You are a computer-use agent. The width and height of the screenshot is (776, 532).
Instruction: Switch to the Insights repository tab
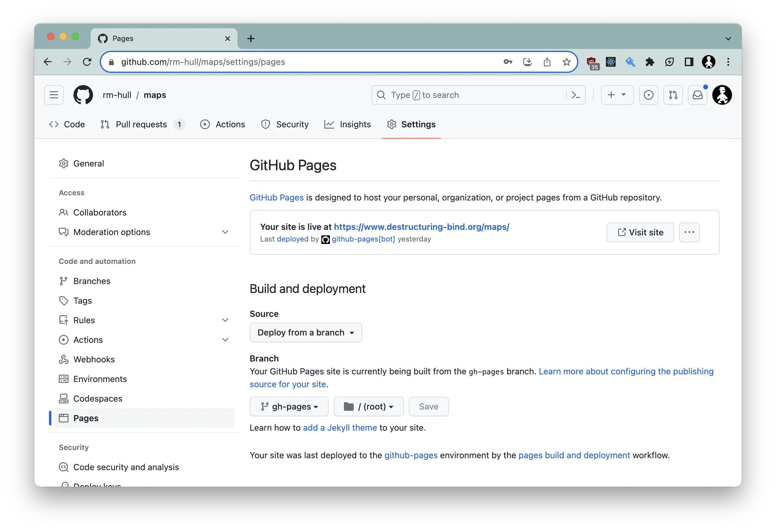pos(348,124)
